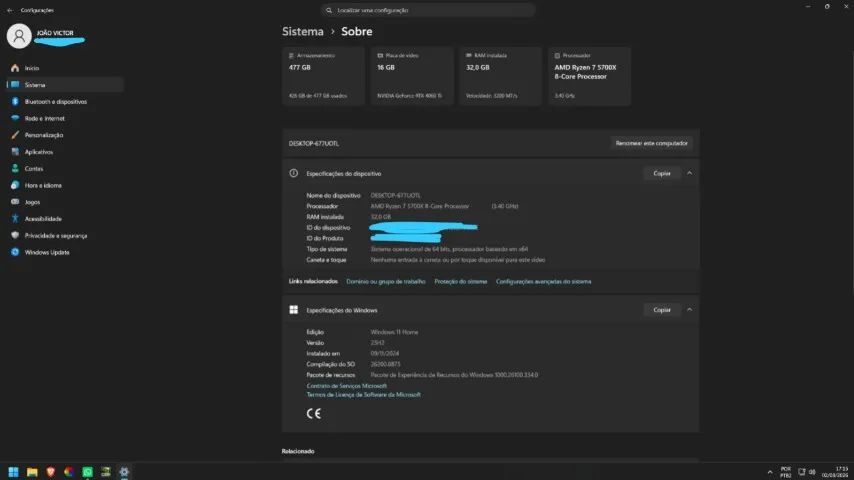This screenshot has width=854, height=480.
Task: Open the Processador AMD Ryzen 7 card
Action: tap(589, 76)
